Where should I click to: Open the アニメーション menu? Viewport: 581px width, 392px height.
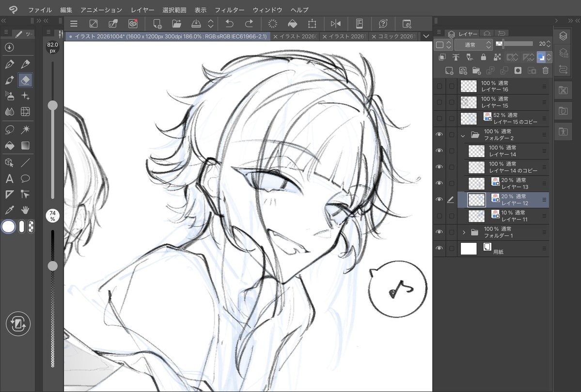click(101, 10)
